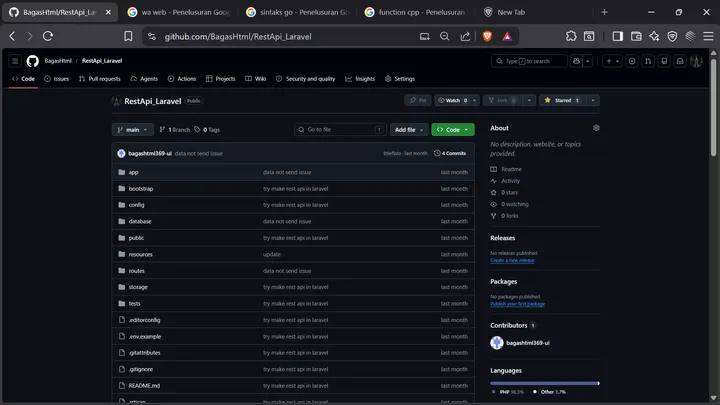720x405 pixels.
Task: Click the zoom magnifier icon in address bar
Action: 444,36
